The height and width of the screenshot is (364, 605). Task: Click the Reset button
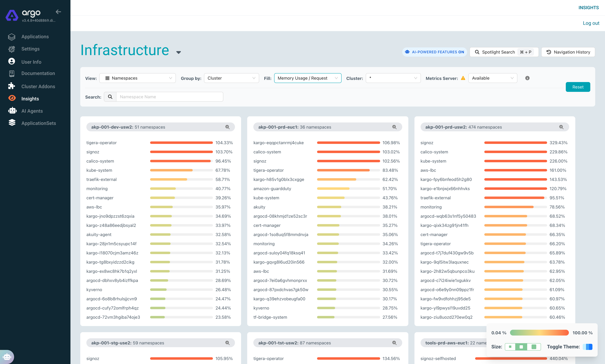point(578,87)
